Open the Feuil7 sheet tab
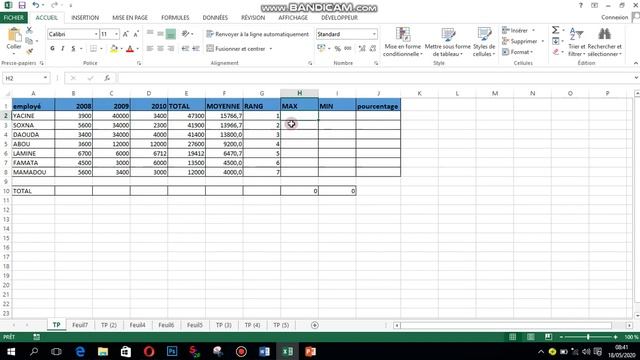Viewport: 640px width, 360px height. pyautogui.click(x=80, y=325)
